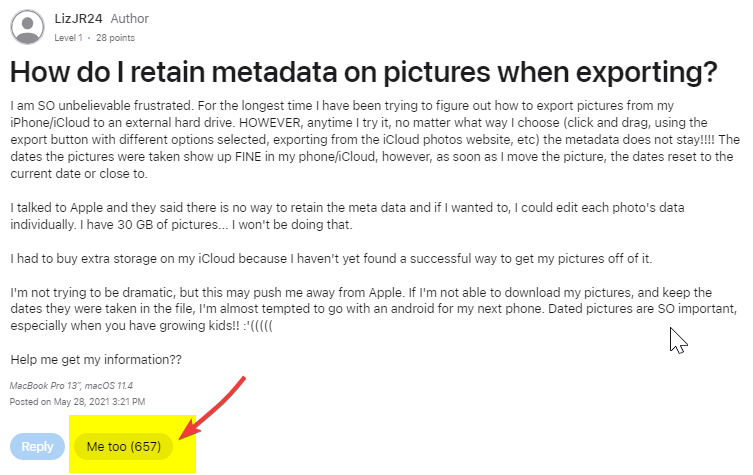
Task: Click the '30 GB of pictures' phrase
Action: coord(167,225)
